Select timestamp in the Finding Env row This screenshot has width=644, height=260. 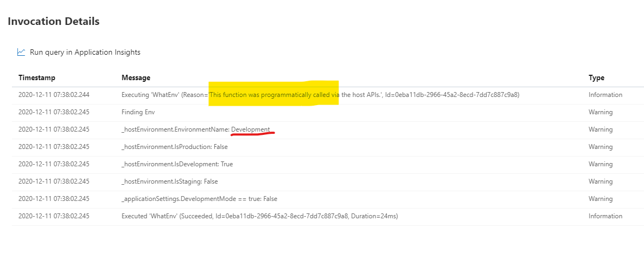tap(54, 112)
